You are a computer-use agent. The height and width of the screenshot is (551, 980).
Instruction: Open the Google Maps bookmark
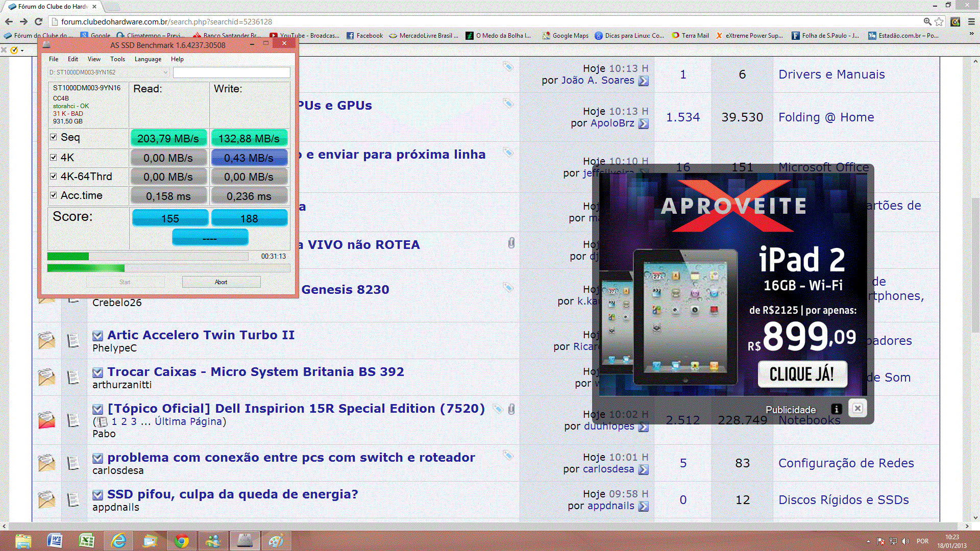[x=565, y=36]
